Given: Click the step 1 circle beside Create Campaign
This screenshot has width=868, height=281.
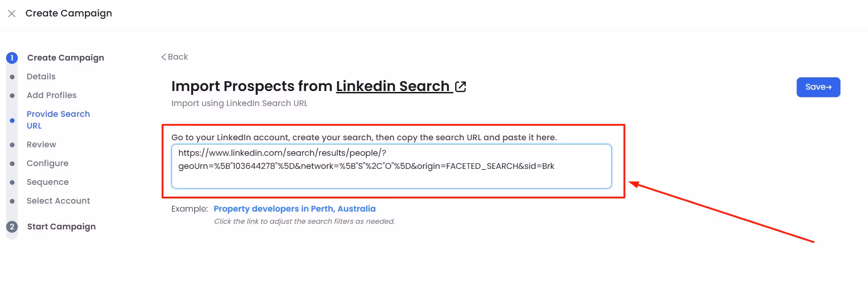Looking at the screenshot, I should click(12, 58).
